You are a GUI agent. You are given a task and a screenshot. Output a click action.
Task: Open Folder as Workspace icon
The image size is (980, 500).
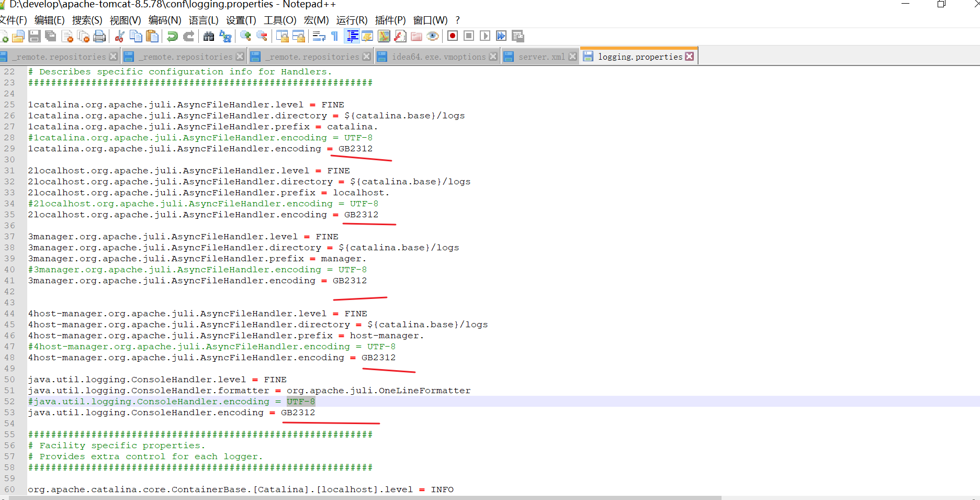[x=416, y=36]
